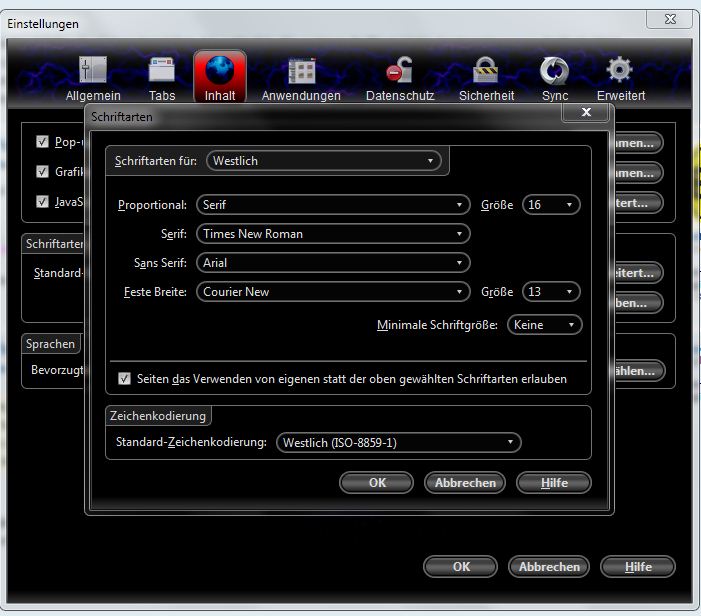Expand the Schriftarten für Westlich dropdown

(324, 160)
